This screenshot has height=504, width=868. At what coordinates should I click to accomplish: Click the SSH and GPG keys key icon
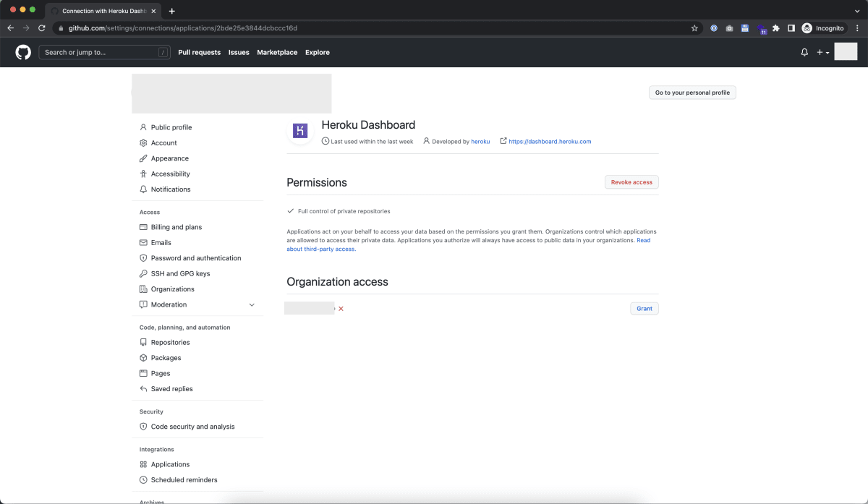click(143, 273)
